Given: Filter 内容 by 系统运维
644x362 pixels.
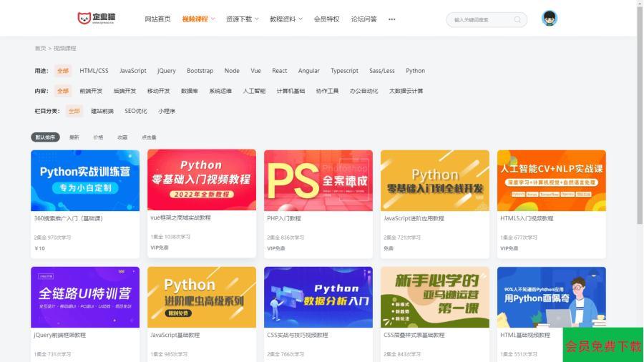Looking at the screenshot, I should point(220,91).
